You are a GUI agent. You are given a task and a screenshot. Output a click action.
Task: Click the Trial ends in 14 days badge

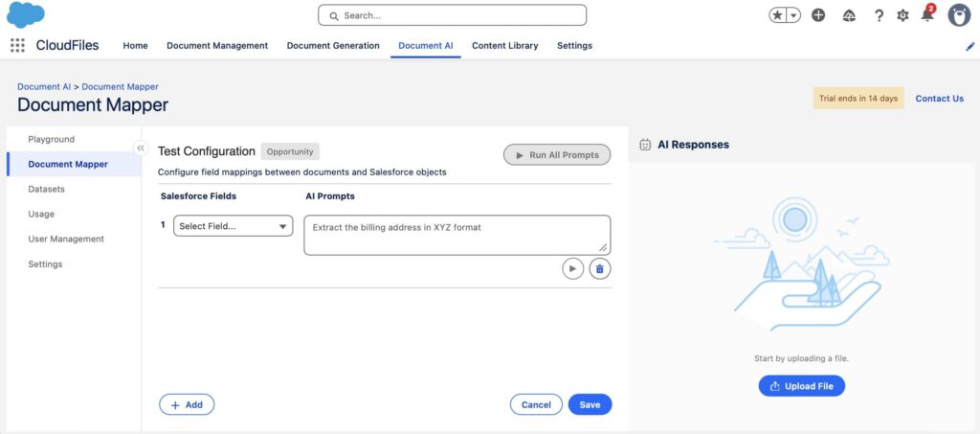(858, 98)
